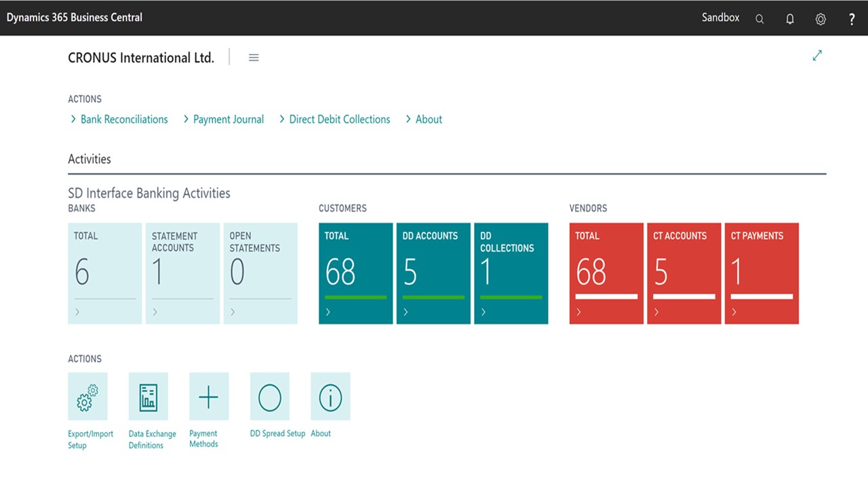Open the notifications bell
868x488 pixels.
[790, 19]
